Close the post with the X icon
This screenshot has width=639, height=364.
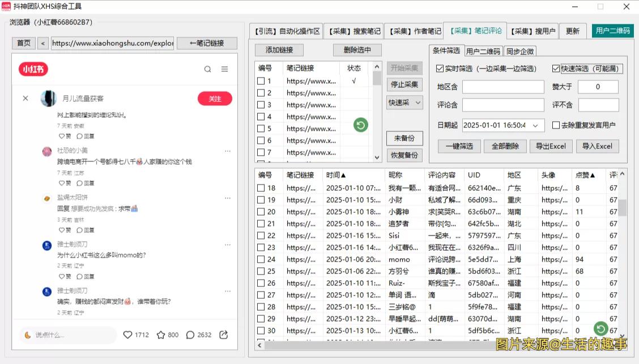(25, 98)
